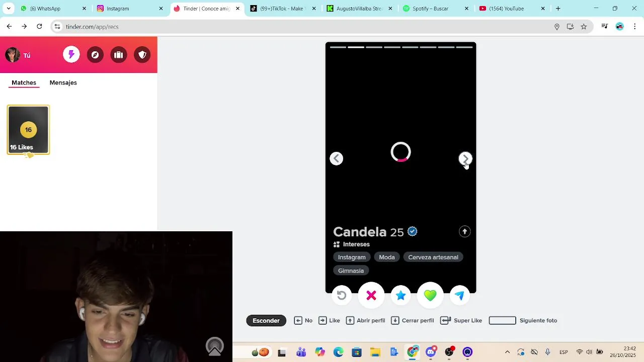644x362 pixels.
Task: Open the 16 Likes card
Action: click(28, 130)
